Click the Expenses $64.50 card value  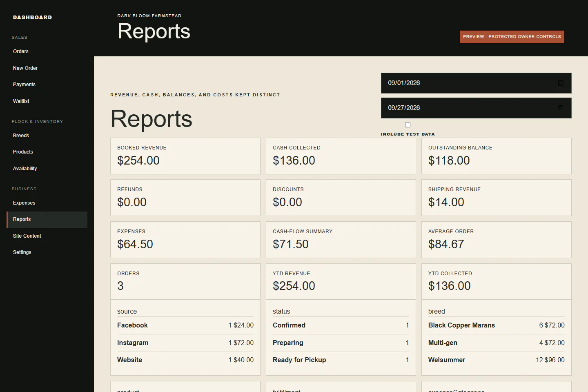point(135,244)
